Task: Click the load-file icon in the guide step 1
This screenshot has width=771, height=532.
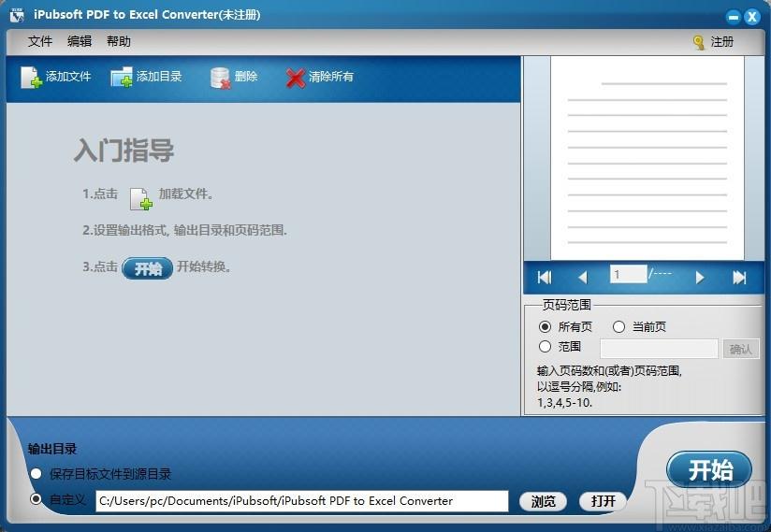Action: click(x=140, y=199)
